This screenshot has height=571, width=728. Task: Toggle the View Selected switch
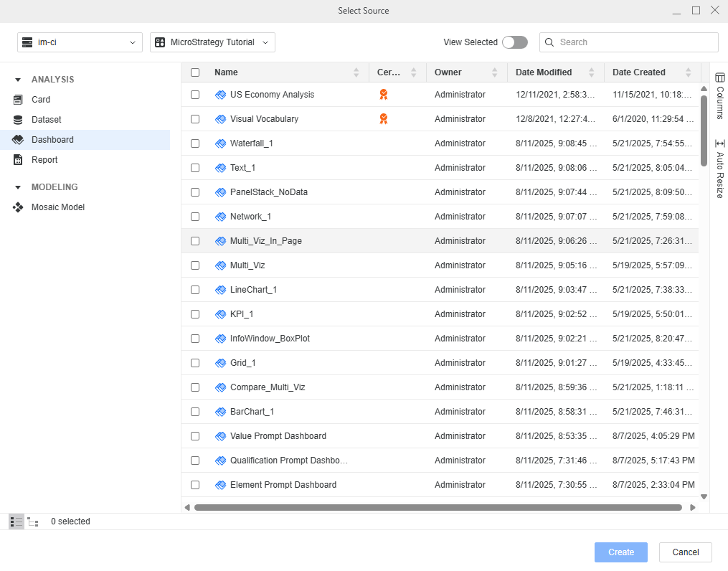(514, 42)
